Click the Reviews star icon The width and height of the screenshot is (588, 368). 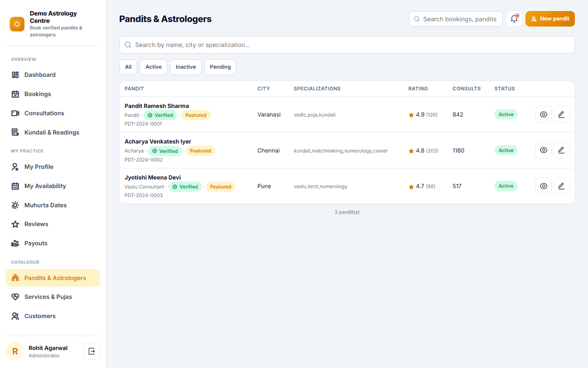click(x=16, y=224)
